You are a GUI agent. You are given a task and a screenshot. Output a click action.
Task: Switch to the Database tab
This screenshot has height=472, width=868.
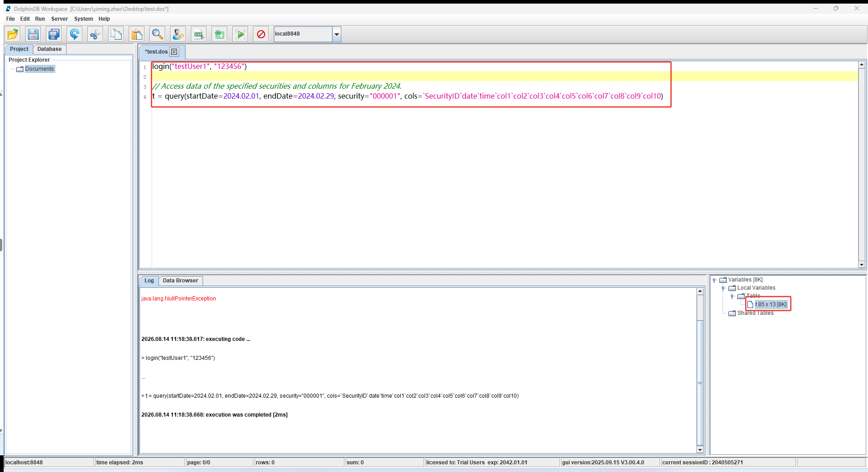coord(50,49)
